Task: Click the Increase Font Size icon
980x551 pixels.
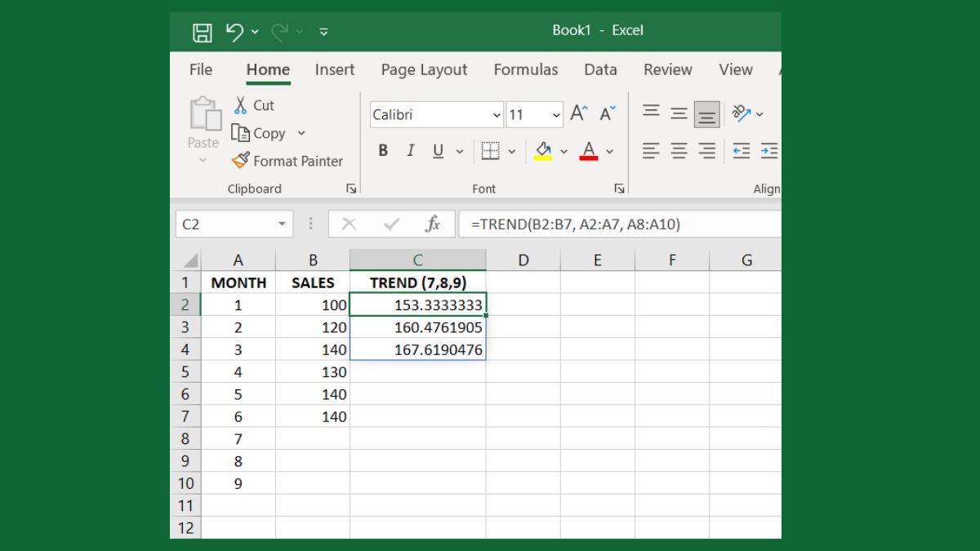Action: (x=577, y=112)
